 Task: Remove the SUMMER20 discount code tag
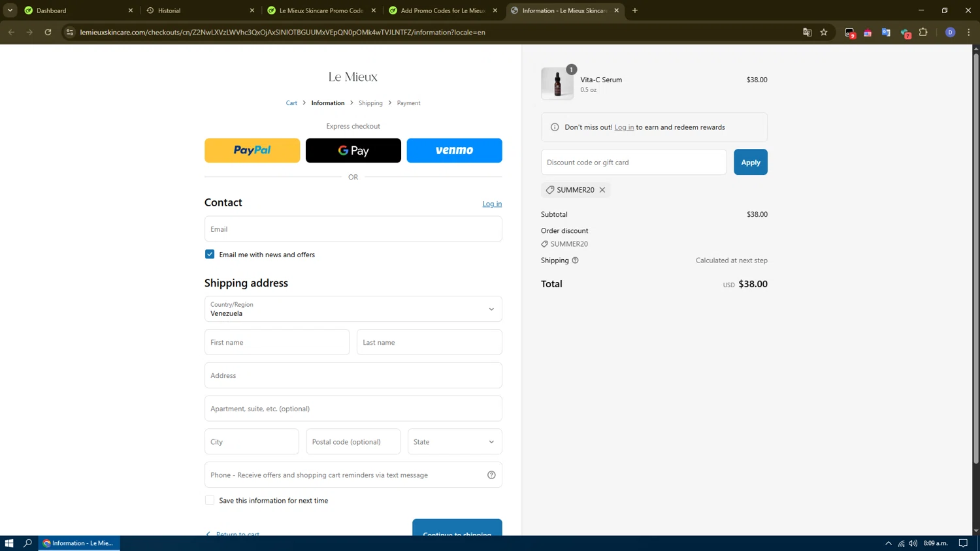point(602,190)
